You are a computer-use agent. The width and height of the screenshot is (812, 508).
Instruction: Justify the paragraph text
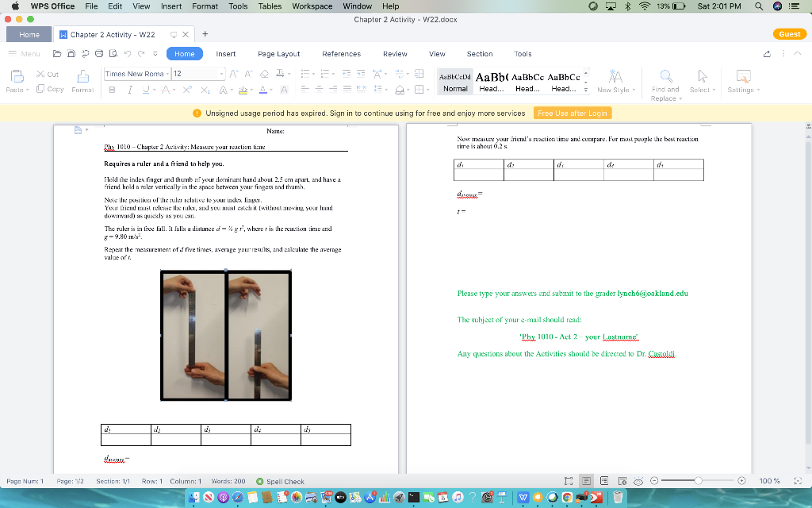point(347,89)
